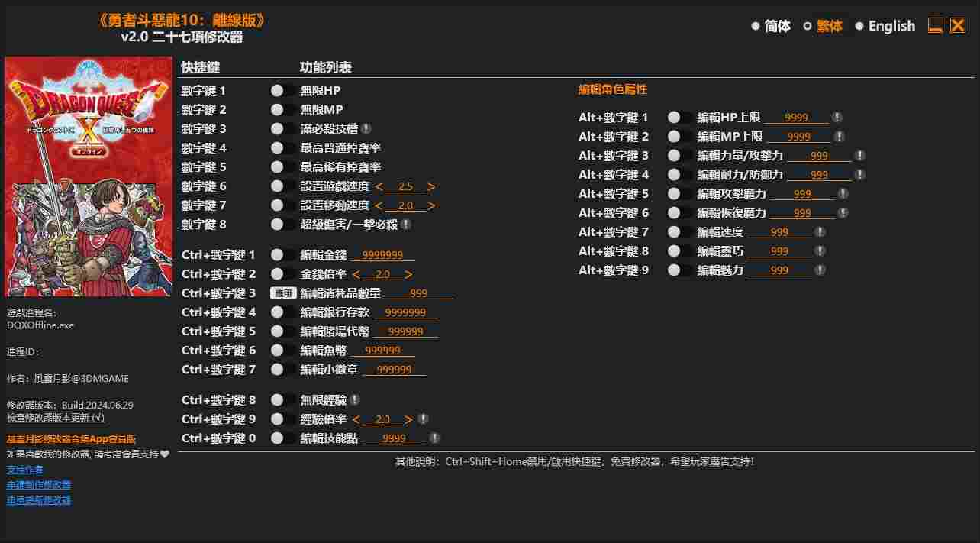
Task: Raise the 金錢倍率 multiplier
Action: [408, 275]
